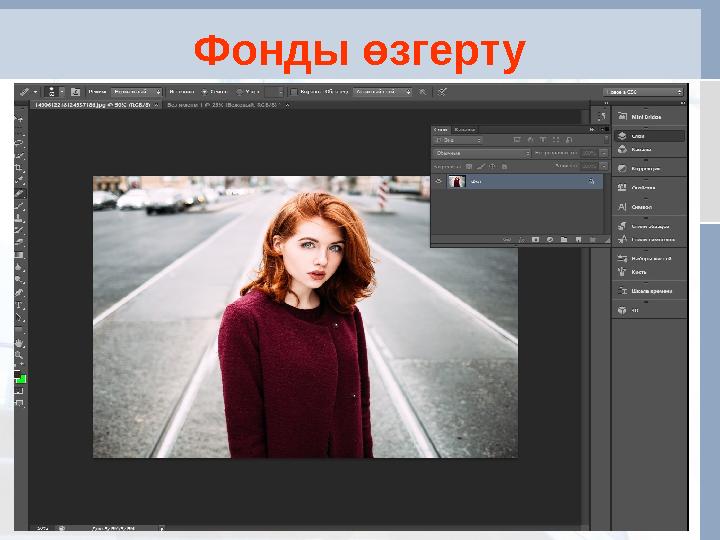Screen dimensions: 720x540
Task: Select the Eyedropper tool
Action: [x=19, y=180]
